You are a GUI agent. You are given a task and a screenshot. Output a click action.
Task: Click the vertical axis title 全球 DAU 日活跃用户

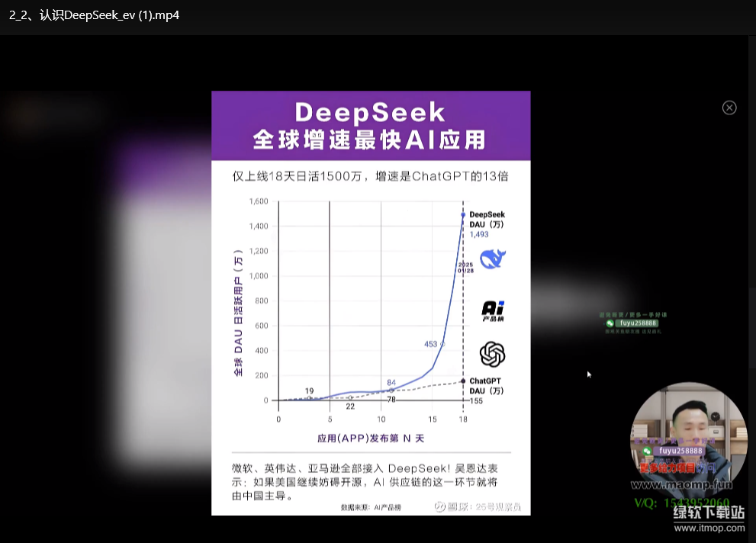coord(238,313)
